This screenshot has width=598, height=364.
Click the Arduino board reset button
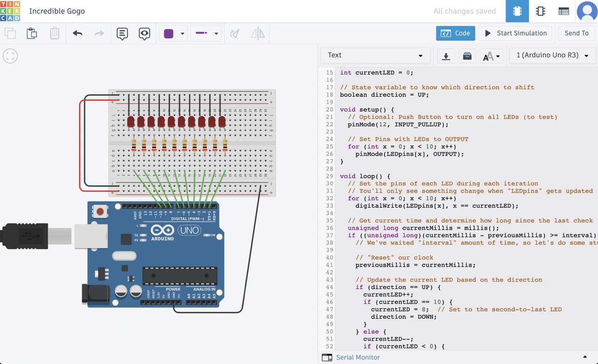[x=100, y=212]
